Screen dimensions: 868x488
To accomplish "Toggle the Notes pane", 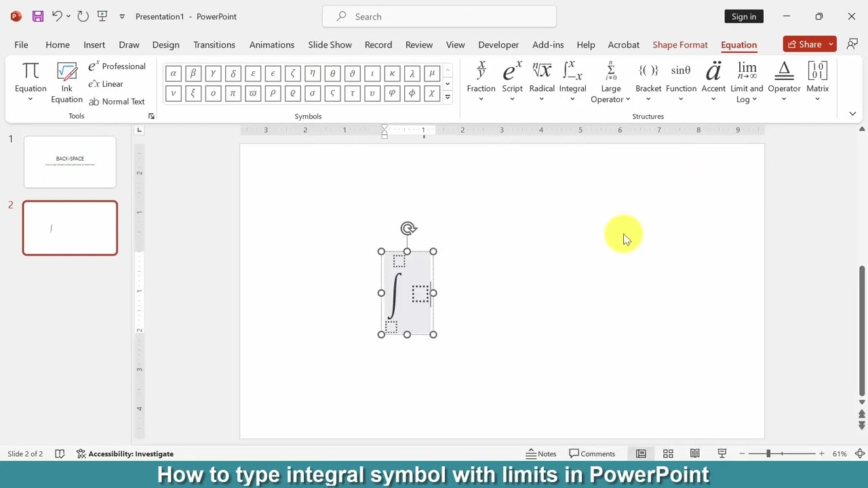I will pos(541,453).
